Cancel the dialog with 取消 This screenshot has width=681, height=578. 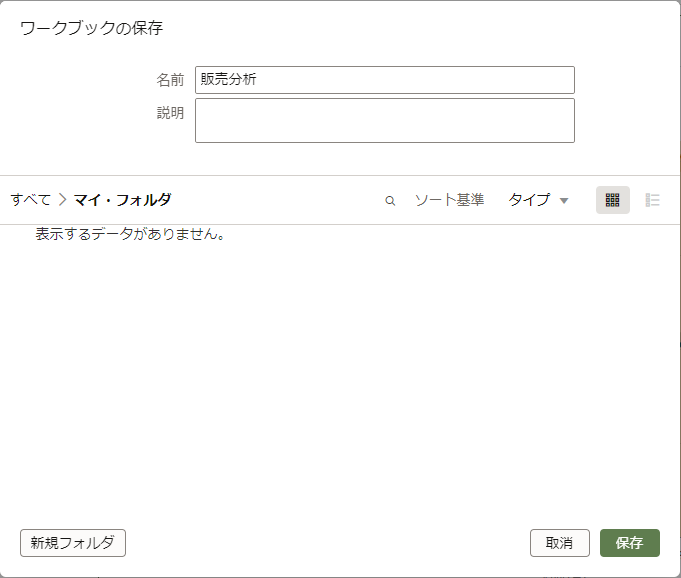coord(559,543)
